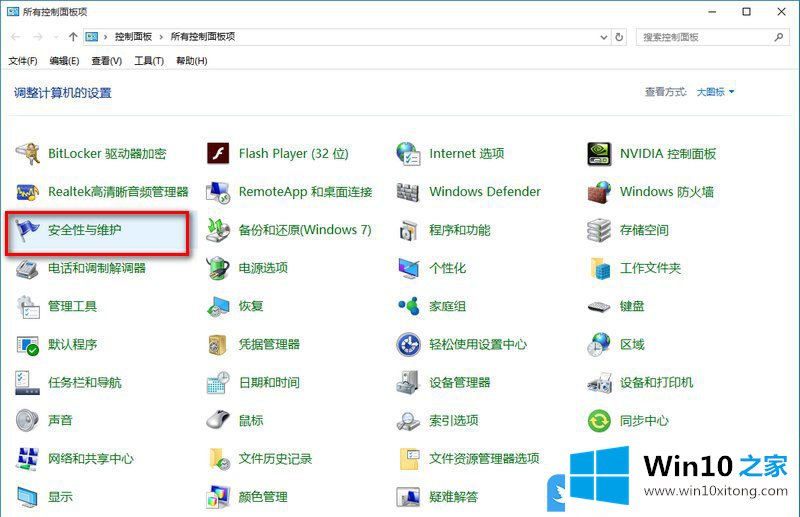Open the 程序和功能 icon
Image resolution: width=800 pixels, height=517 pixels.
pos(408,230)
